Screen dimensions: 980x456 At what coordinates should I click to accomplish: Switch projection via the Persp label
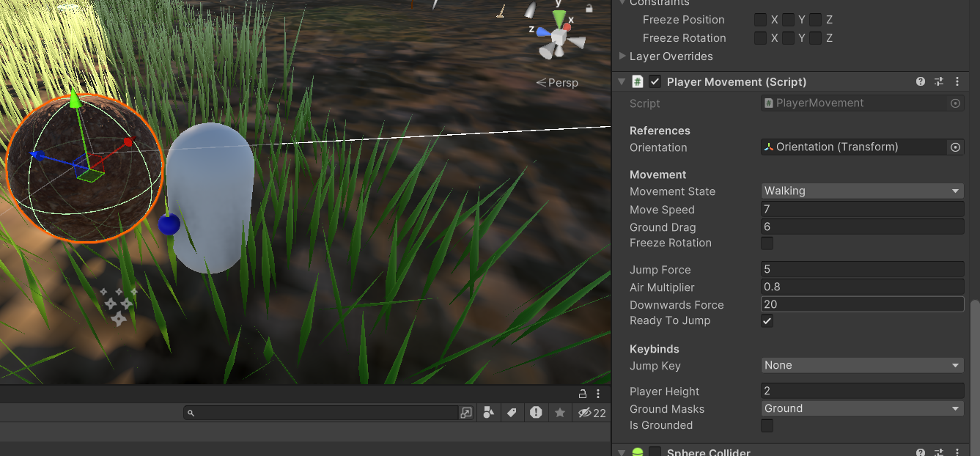557,83
